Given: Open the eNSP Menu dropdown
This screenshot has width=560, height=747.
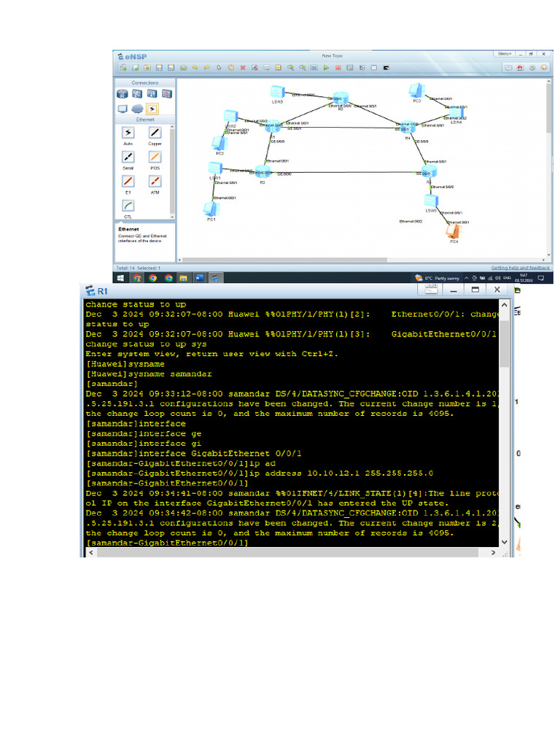Looking at the screenshot, I should [504, 54].
